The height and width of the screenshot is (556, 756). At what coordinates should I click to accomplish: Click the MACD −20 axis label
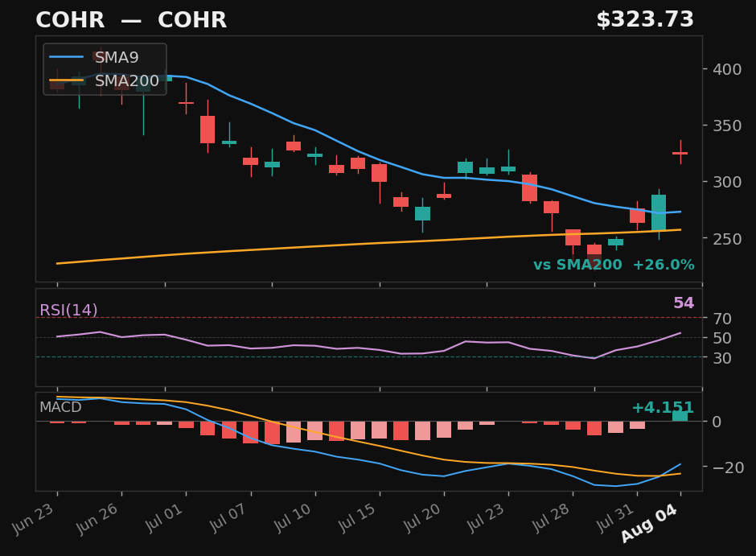click(x=728, y=467)
